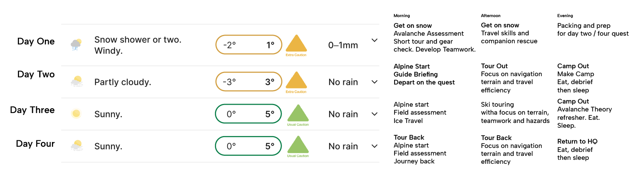This screenshot has width=644, height=186.
Task: Click the Day Three sunny sun icon
Action: (x=76, y=114)
